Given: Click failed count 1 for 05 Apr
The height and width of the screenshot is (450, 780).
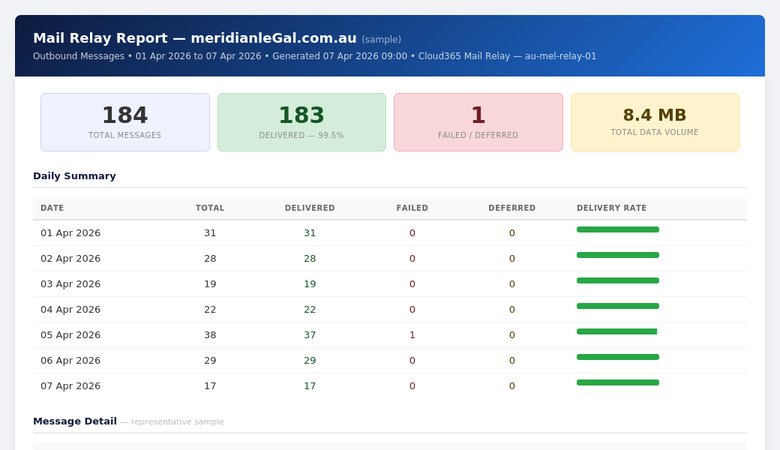Looking at the screenshot, I should (412, 335).
